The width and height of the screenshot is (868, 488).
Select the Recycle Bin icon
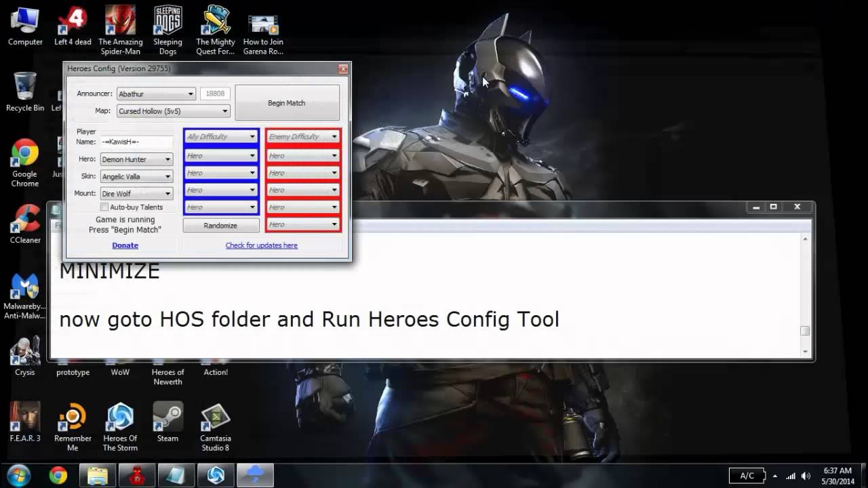click(25, 92)
